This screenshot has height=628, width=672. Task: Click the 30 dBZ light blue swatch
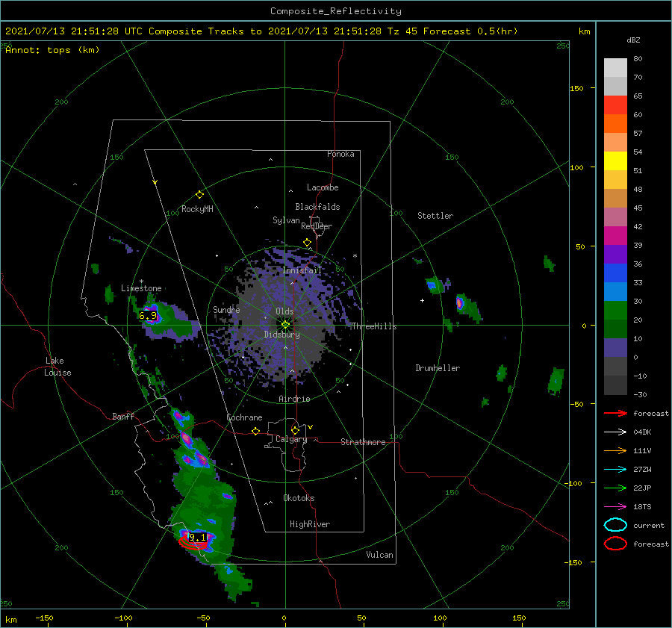[x=615, y=292]
